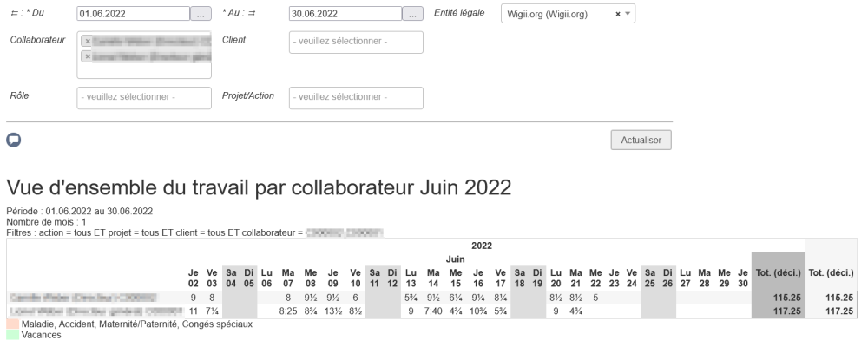The height and width of the screenshot is (347, 868).
Task: Click the Actualiser button
Action: point(641,140)
